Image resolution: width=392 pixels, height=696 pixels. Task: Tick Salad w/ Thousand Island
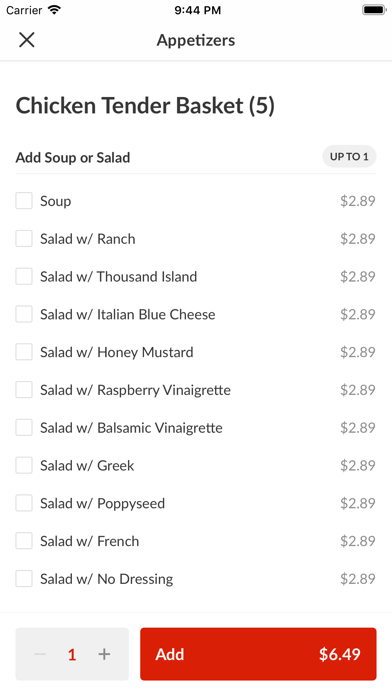coord(24,276)
